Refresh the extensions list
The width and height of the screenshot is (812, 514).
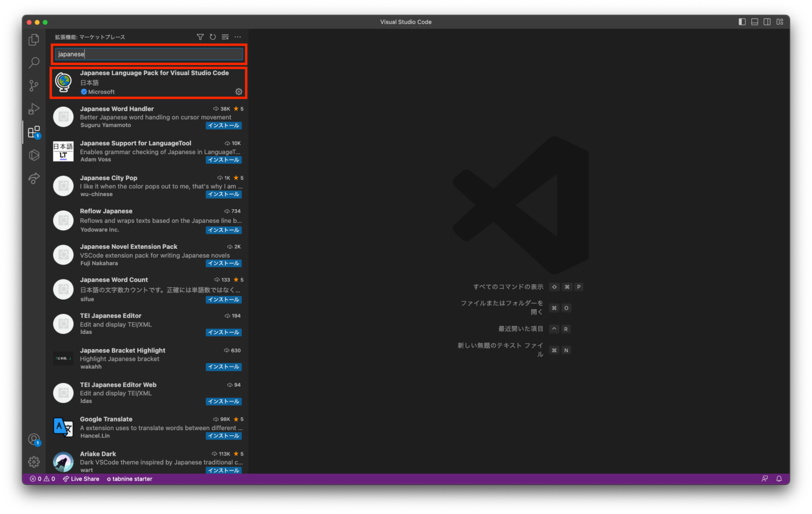click(213, 37)
